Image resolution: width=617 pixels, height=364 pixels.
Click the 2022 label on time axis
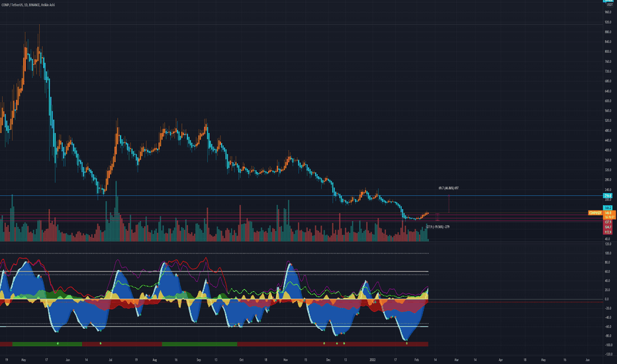click(x=372, y=359)
